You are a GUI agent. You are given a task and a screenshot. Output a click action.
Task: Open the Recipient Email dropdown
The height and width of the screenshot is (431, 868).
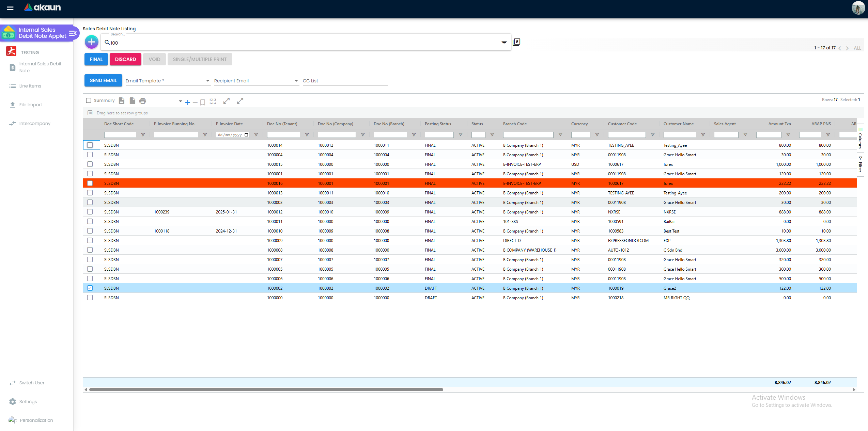click(x=257, y=81)
